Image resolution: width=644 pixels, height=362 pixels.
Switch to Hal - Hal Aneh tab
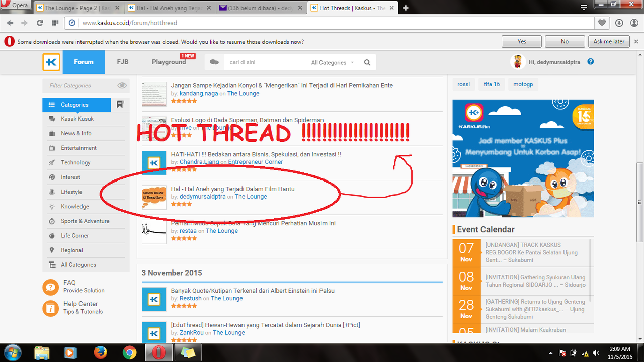[x=170, y=8]
